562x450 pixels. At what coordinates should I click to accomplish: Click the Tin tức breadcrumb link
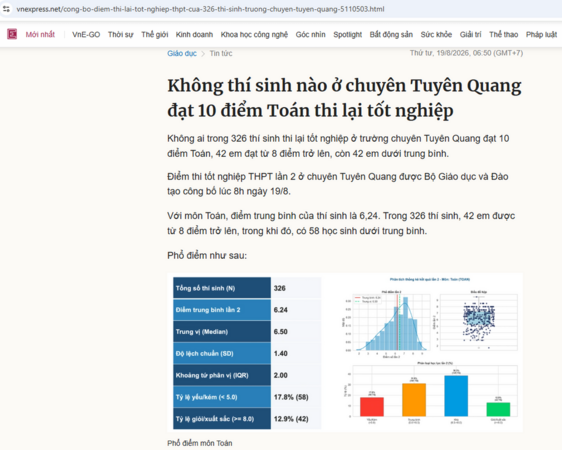[x=221, y=53]
